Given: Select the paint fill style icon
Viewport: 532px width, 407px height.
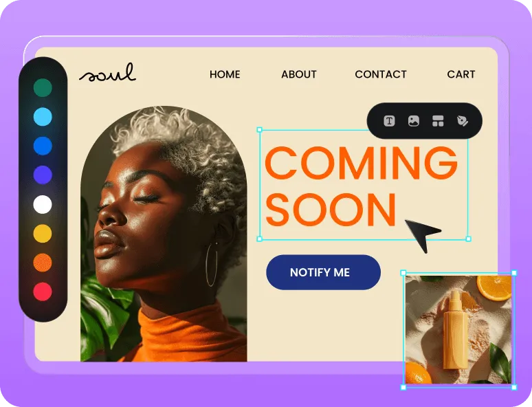Looking at the screenshot, I should [462, 121].
